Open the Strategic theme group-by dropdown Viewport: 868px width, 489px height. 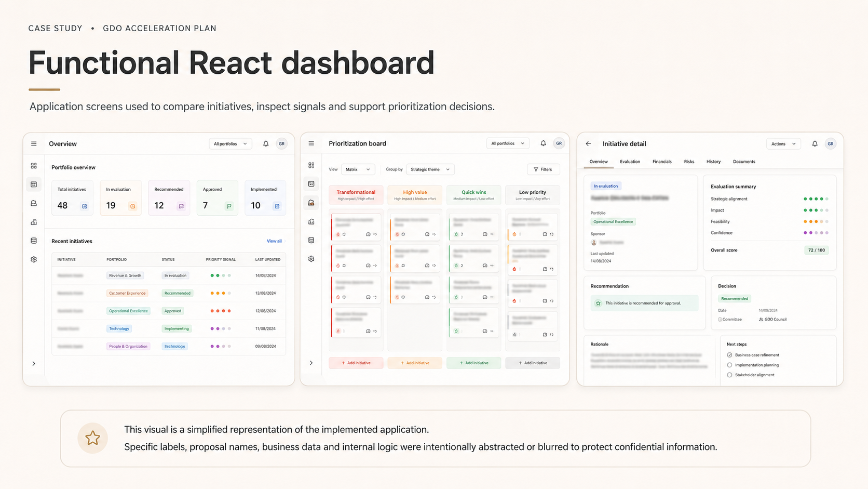click(430, 169)
